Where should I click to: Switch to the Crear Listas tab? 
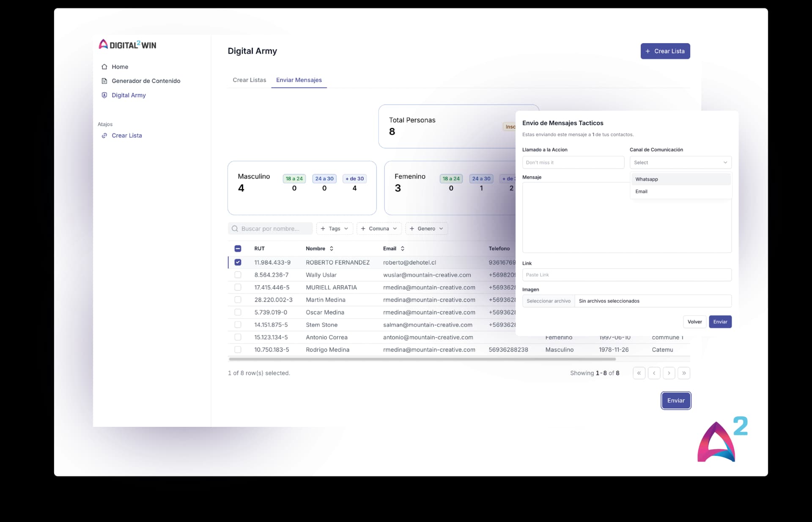click(x=249, y=80)
